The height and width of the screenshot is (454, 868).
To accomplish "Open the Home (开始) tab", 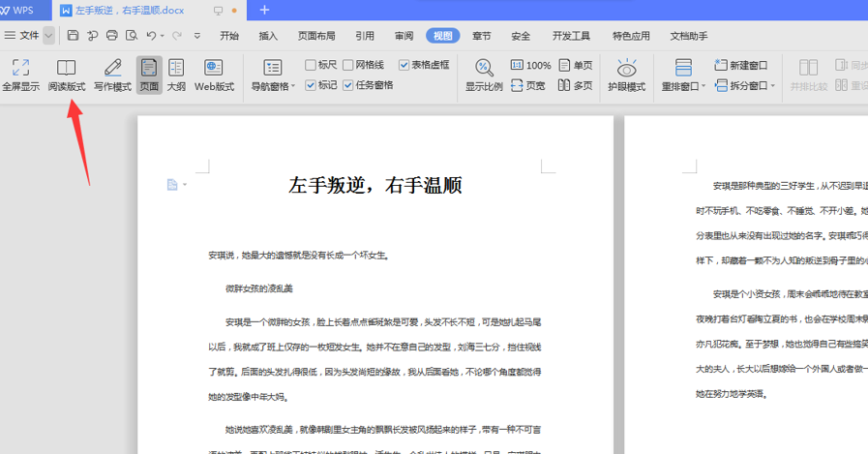I will coord(229,36).
